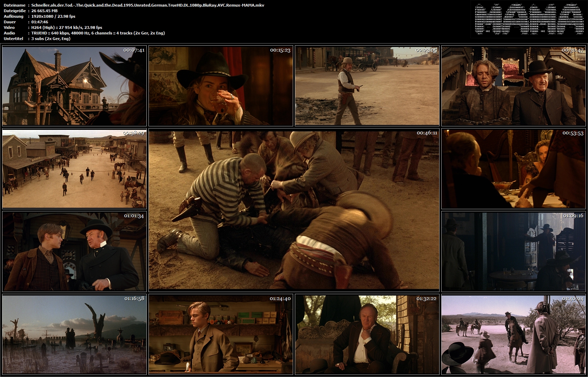588x377 pixels.
Task: Click the file size value 26 665.45 MB
Action: (x=44, y=11)
